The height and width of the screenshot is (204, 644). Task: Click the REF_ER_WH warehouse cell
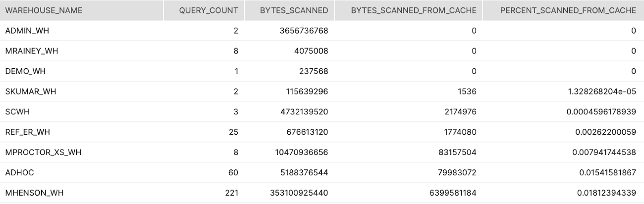[28, 132]
